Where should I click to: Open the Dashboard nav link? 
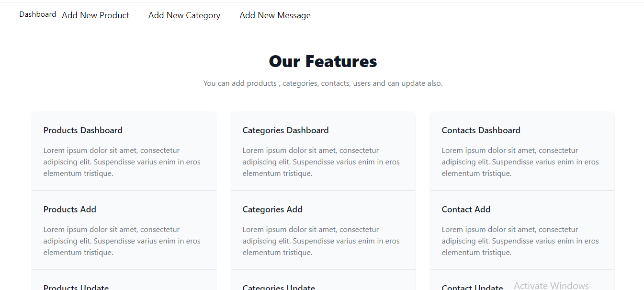(x=37, y=14)
